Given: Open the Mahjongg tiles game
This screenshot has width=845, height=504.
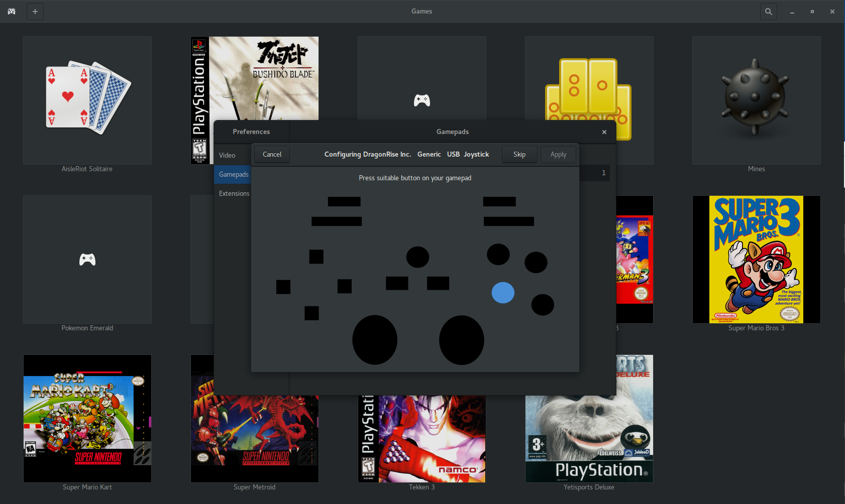Looking at the screenshot, I should 589,78.
